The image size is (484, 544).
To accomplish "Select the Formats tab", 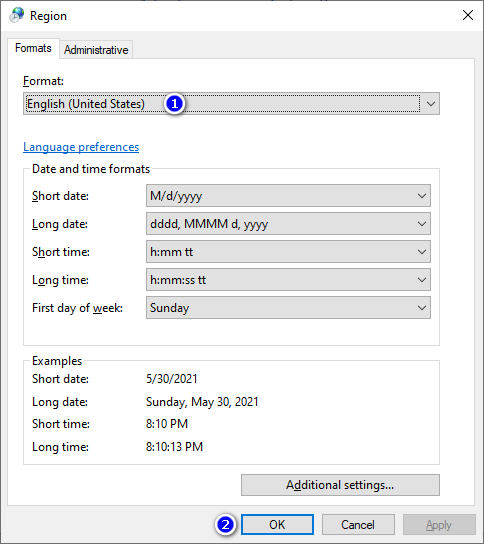I will (x=33, y=48).
